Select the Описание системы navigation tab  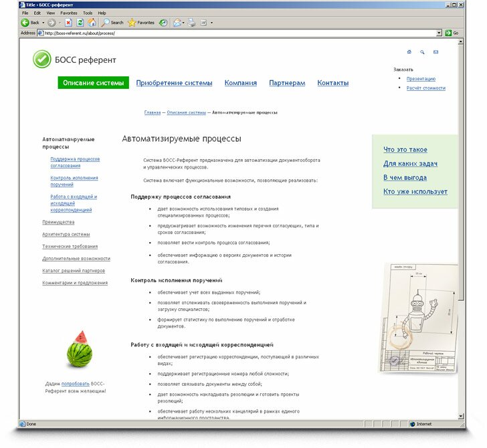pyautogui.click(x=93, y=83)
